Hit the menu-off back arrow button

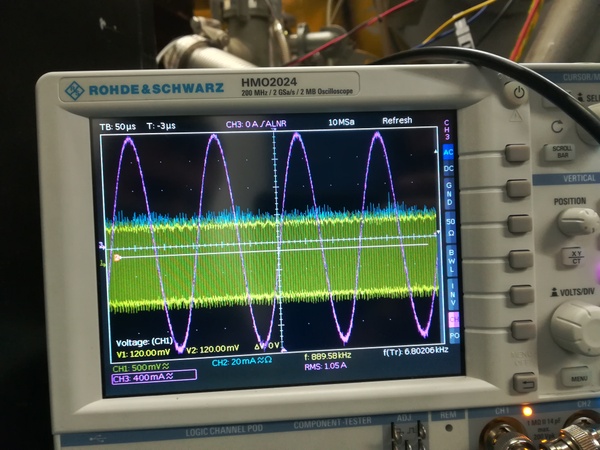pos(525,383)
